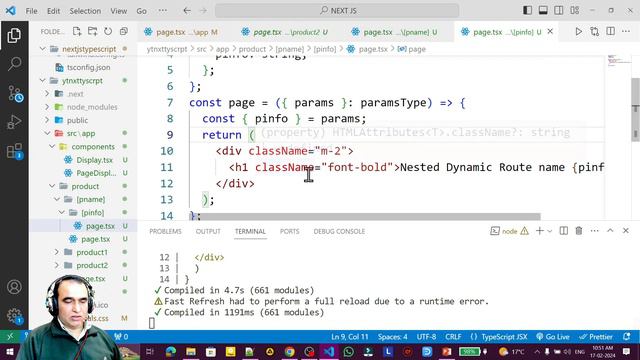Collapse the nextjstypescript root folder
The width and height of the screenshot is (640, 360).
(x=42, y=49)
